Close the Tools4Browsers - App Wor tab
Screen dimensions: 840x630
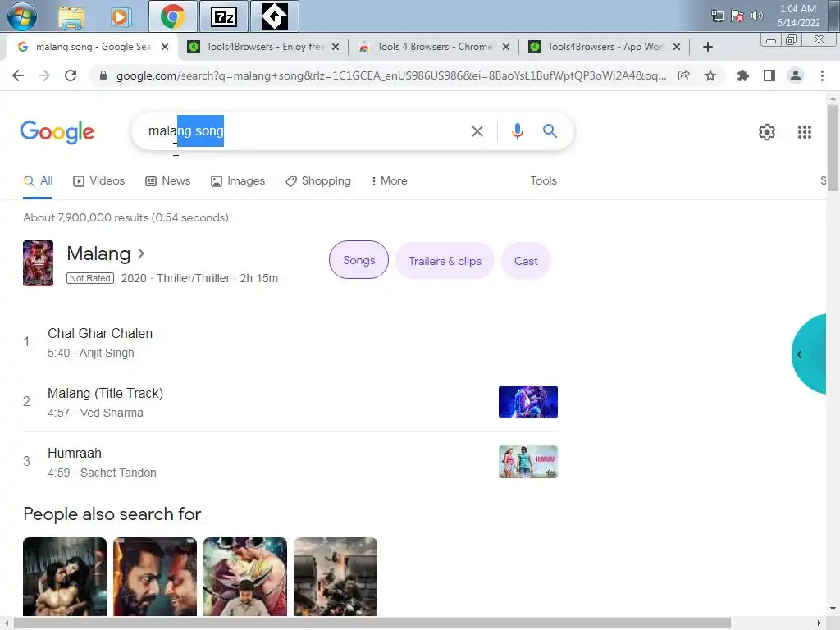677,47
